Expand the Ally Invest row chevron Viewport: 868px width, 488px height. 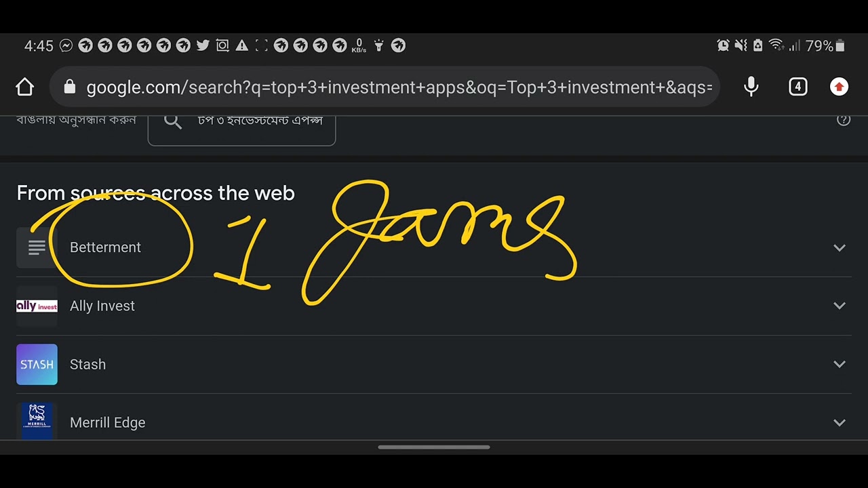[x=840, y=306]
